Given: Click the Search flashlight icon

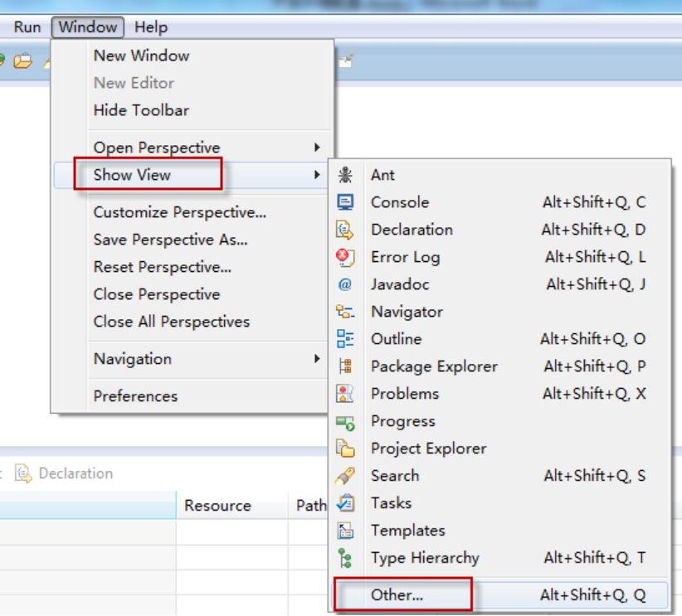Looking at the screenshot, I should pos(345,476).
